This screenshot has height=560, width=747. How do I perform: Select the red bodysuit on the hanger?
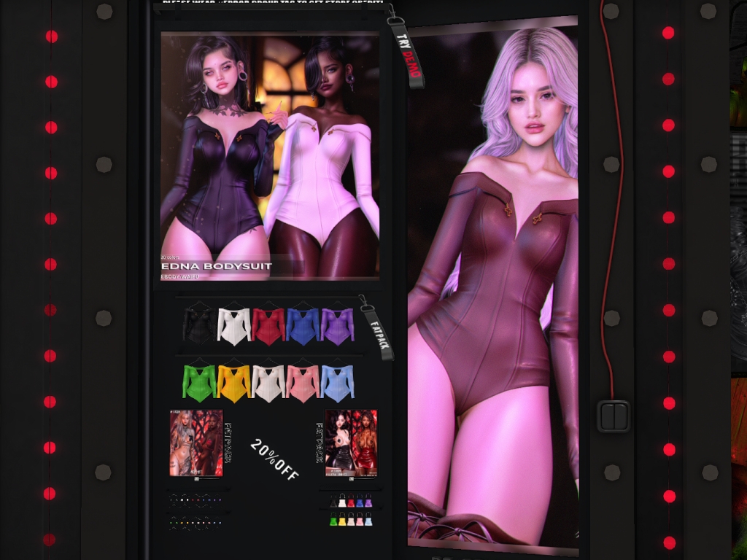coord(268,325)
